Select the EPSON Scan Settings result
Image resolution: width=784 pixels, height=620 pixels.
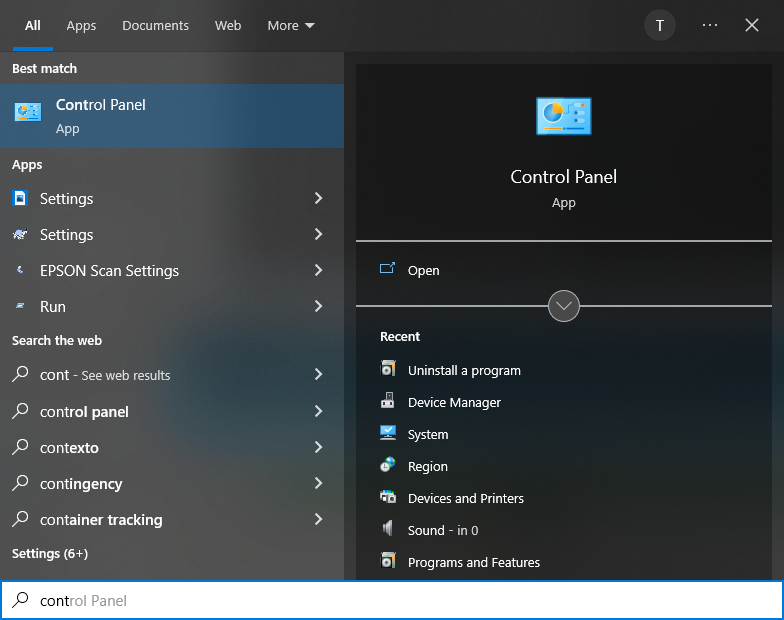[x=172, y=270]
